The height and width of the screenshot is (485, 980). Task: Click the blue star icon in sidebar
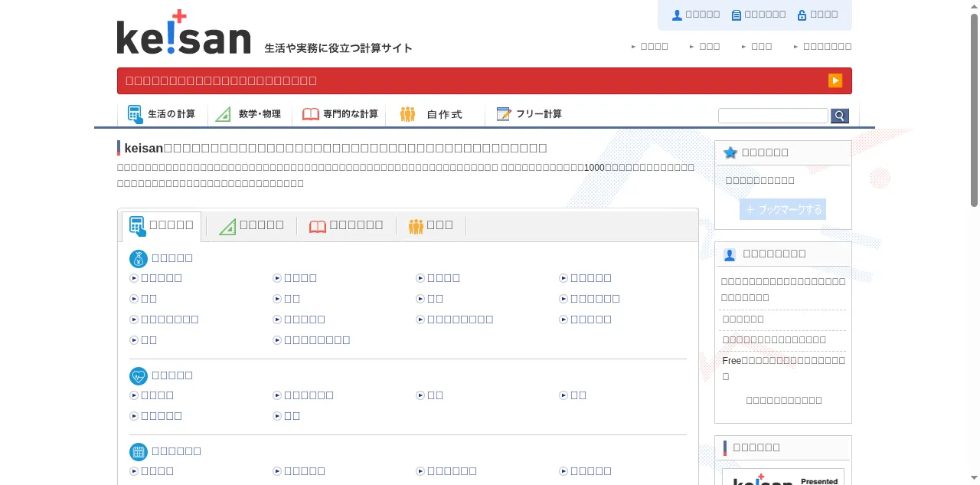tap(730, 152)
